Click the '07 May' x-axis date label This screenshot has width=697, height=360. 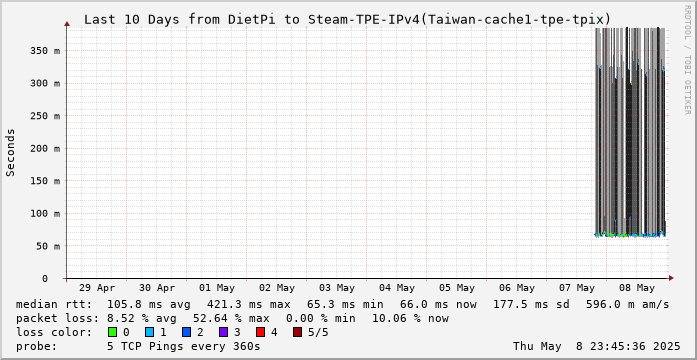point(577,288)
